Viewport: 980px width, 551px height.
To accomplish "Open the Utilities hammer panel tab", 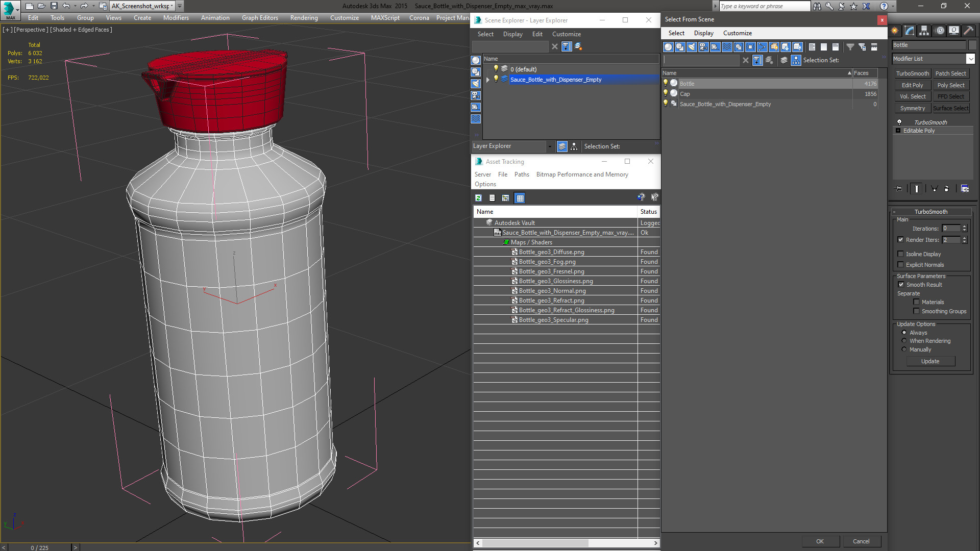I will point(968,31).
